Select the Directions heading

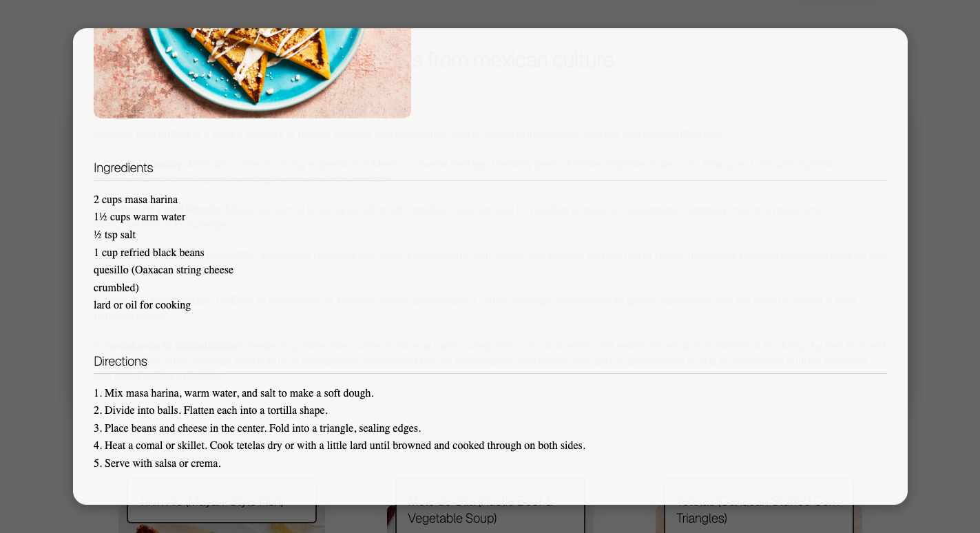pos(121,362)
